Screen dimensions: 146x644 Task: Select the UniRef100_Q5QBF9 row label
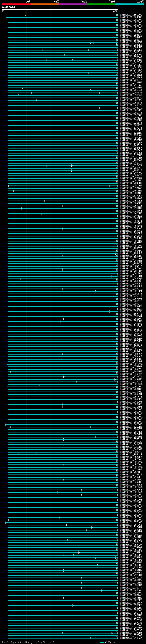click(131, 605)
